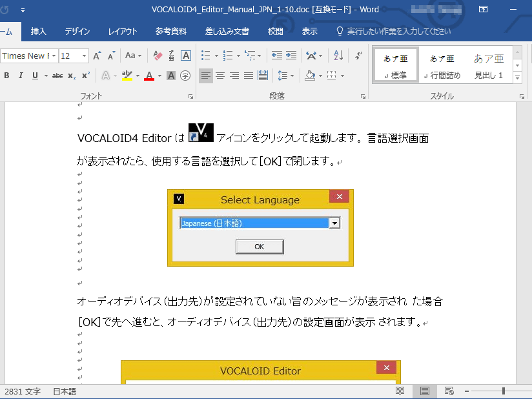
Task: Open phonetic guide (ruby) tool
Action: [x=171, y=56]
